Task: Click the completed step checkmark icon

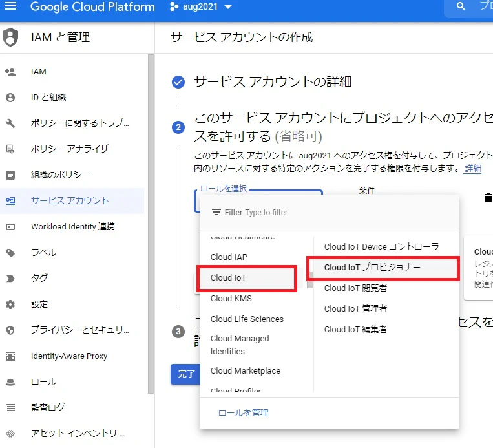Action: click(x=178, y=82)
